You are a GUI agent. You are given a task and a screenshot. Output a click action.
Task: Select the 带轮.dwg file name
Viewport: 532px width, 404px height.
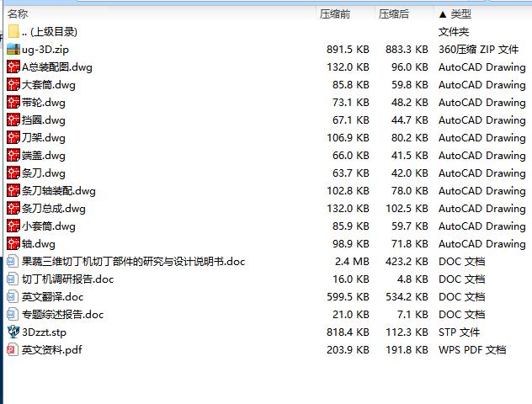point(44,103)
